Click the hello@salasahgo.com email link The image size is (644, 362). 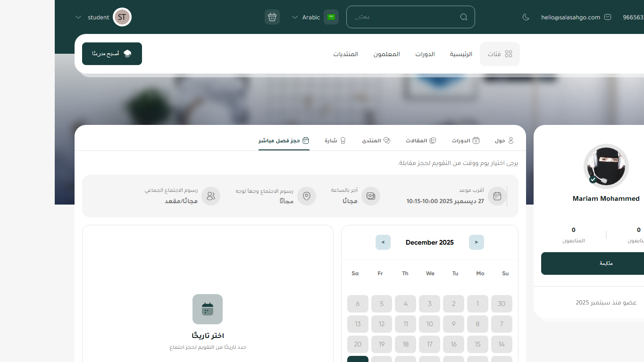tap(571, 17)
